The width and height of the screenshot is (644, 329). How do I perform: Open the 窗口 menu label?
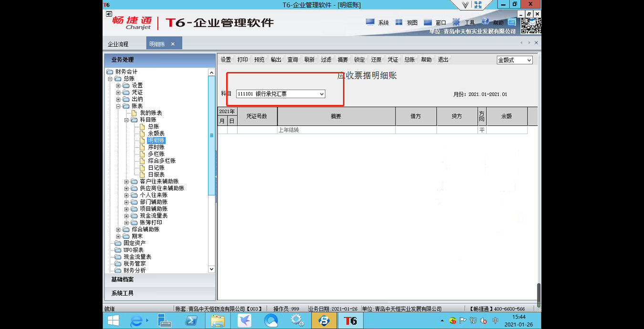click(x=441, y=23)
